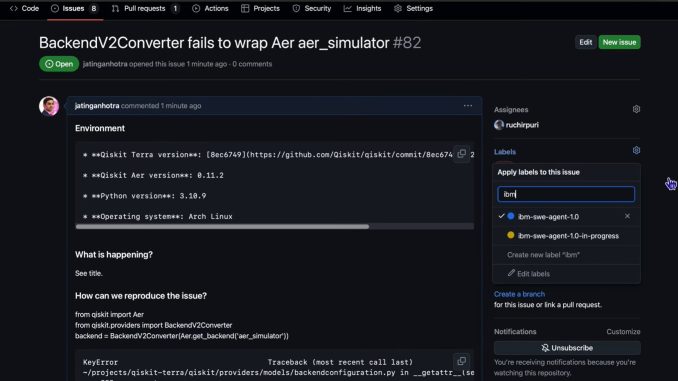Open the Assignees gear settings
This screenshot has height=381, width=678.
coord(636,109)
